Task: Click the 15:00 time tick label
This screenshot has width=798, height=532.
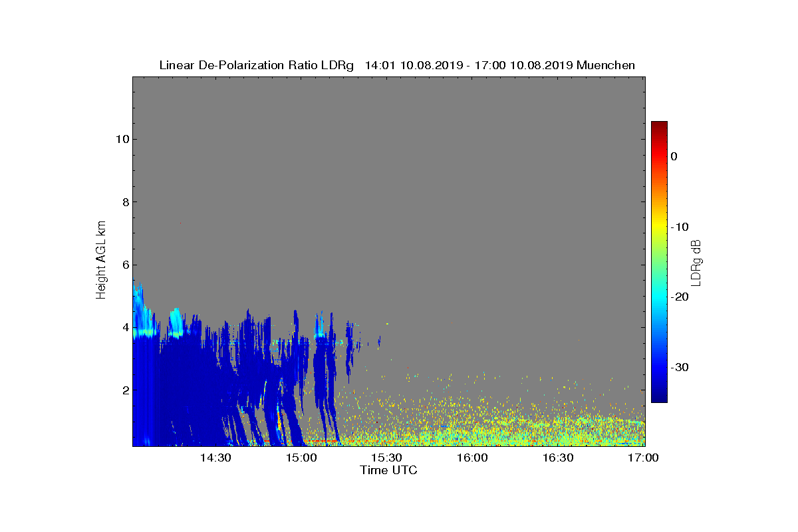Action: click(301, 458)
